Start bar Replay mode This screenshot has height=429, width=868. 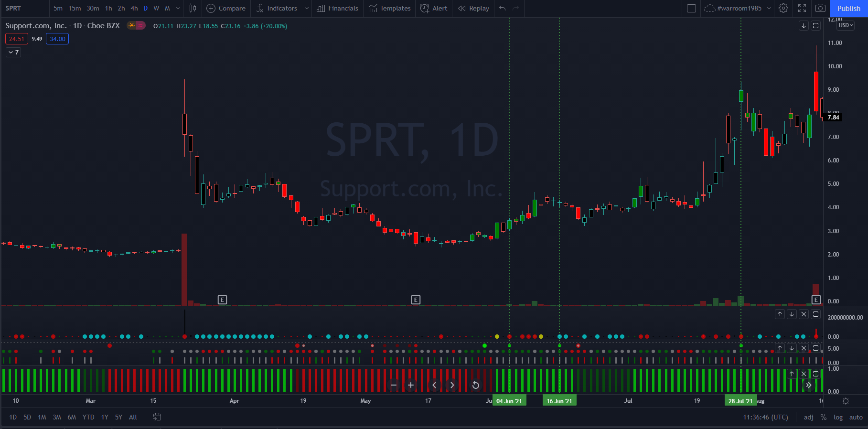coord(473,8)
